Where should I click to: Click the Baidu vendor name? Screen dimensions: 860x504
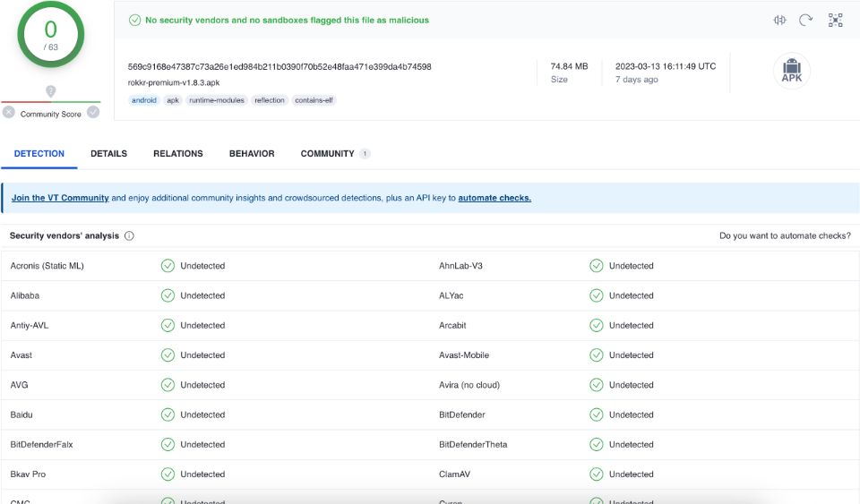(x=21, y=414)
